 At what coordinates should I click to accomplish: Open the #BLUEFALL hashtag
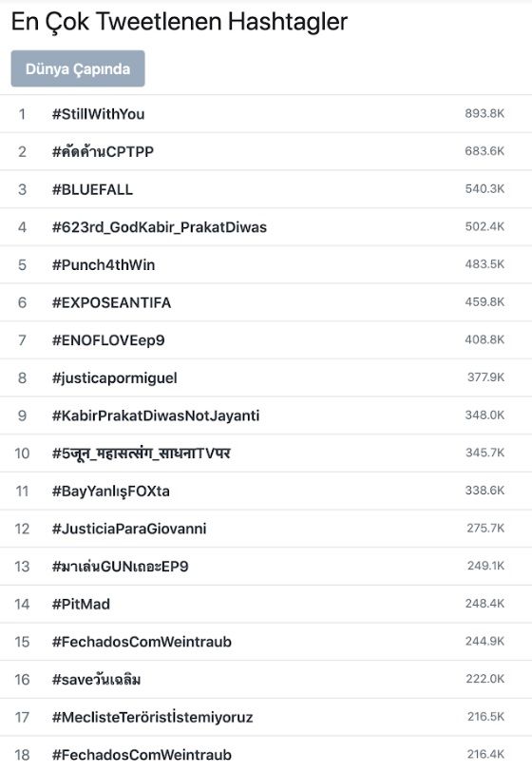pos(92,189)
